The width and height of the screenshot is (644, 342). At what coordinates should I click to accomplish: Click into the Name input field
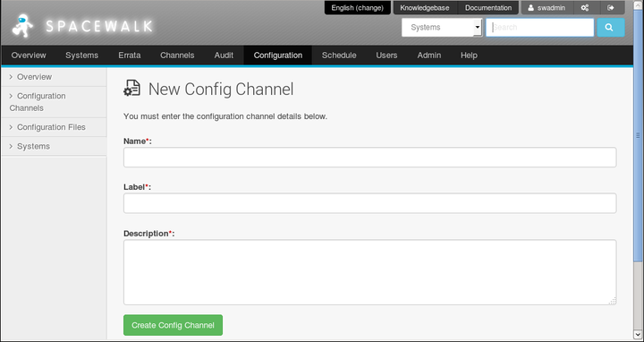click(x=369, y=158)
